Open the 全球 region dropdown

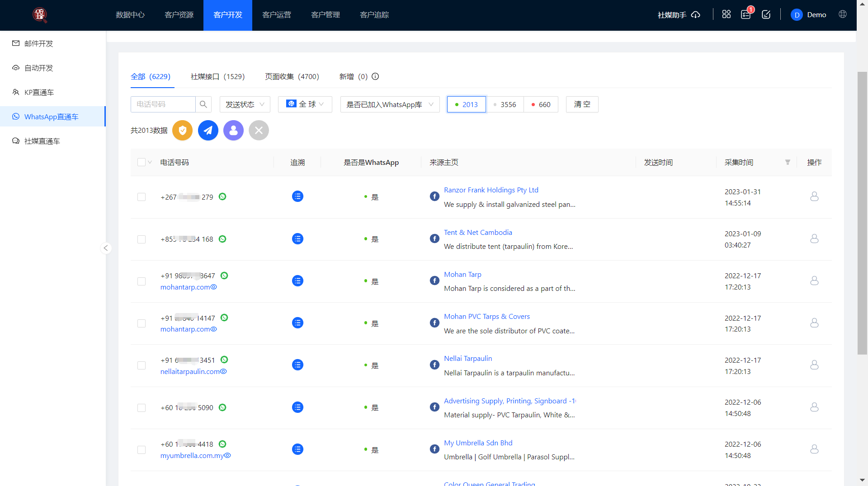(x=305, y=104)
